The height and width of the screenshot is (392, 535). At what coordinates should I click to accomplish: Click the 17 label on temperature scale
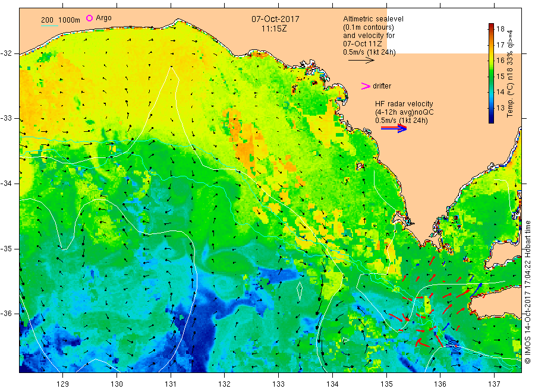point(500,45)
